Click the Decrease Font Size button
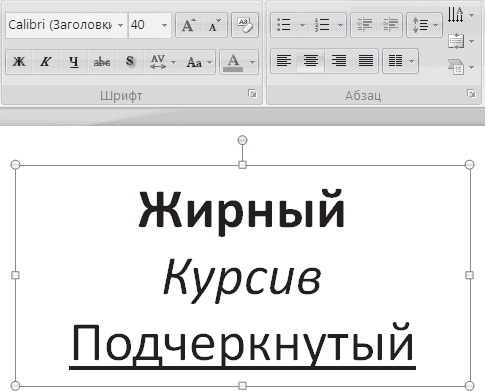The width and height of the screenshot is (485, 391). pyautogui.click(x=214, y=25)
